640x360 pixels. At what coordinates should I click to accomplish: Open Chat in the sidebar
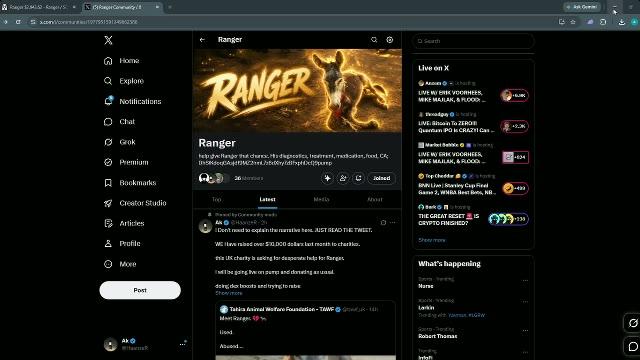tap(119, 122)
